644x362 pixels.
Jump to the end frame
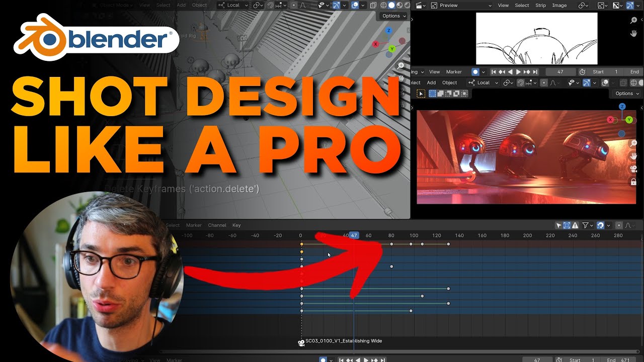[x=535, y=72]
